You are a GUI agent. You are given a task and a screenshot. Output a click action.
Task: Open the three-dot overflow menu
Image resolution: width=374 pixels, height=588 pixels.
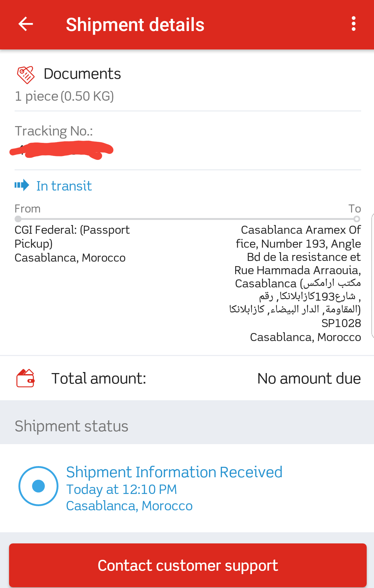tap(353, 24)
